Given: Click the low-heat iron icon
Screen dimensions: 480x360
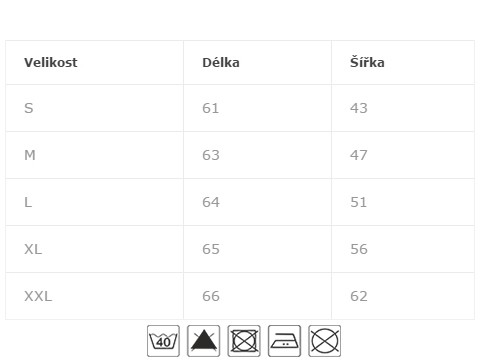Looking at the screenshot, I should pyautogui.click(x=284, y=341).
